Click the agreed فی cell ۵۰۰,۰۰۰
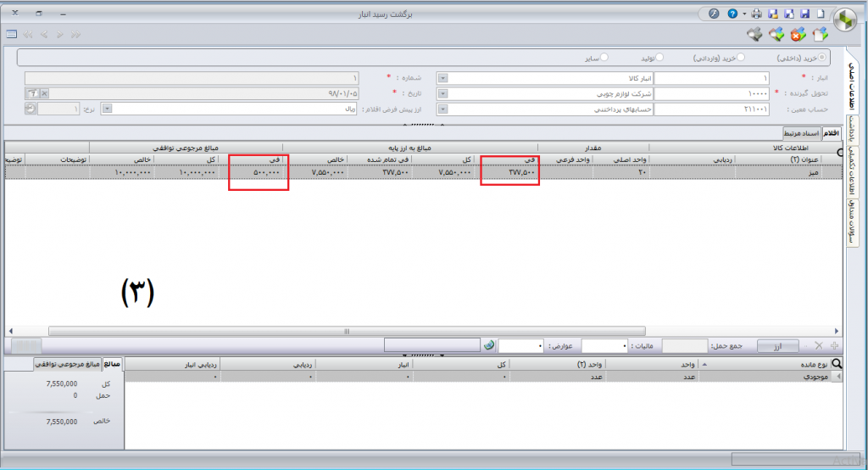Viewport: 868px width, 470px height. pos(251,172)
